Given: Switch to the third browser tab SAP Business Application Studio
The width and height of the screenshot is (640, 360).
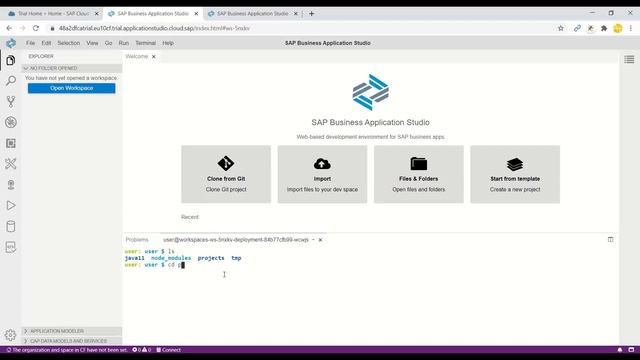Looking at the screenshot, I should 252,13.
